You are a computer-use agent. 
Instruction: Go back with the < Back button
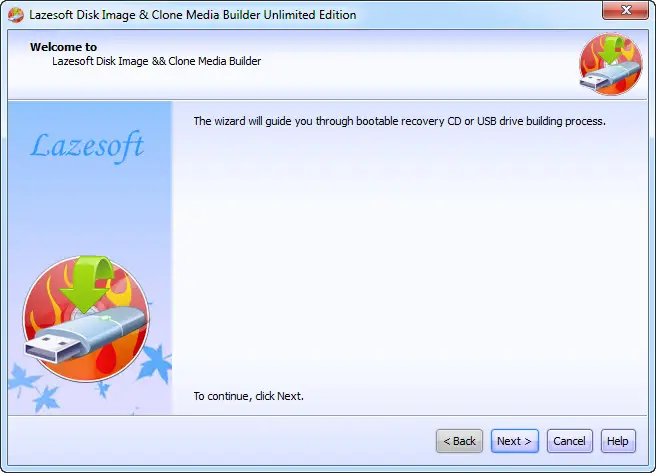point(459,441)
